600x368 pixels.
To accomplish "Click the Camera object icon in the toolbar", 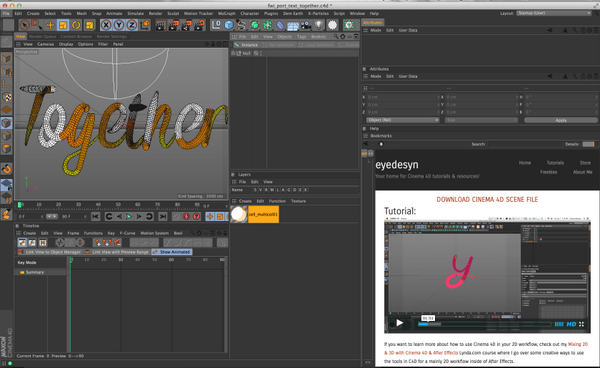I will coord(306,25).
